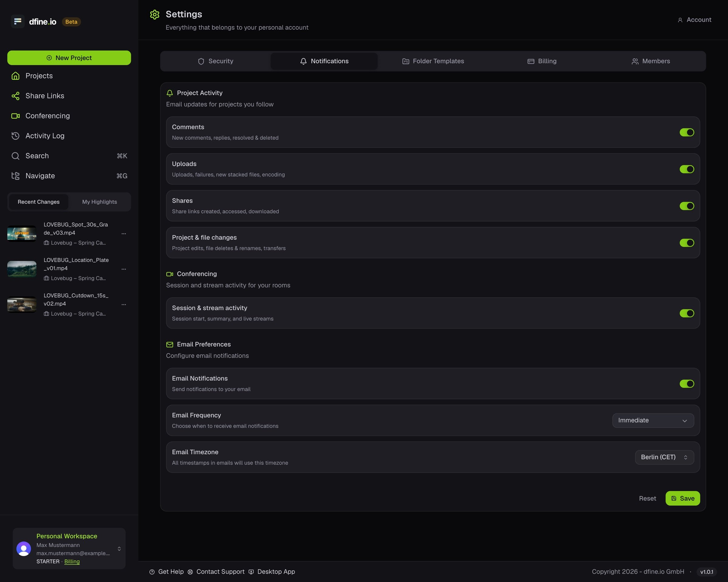This screenshot has width=728, height=582.
Task: Toggle Uploads notifications switch
Action: click(x=687, y=169)
